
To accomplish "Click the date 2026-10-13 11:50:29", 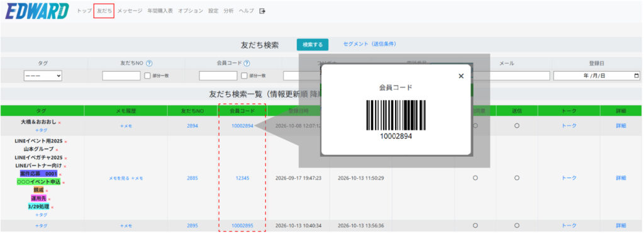I will pyautogui.click(x=360, y=178).
